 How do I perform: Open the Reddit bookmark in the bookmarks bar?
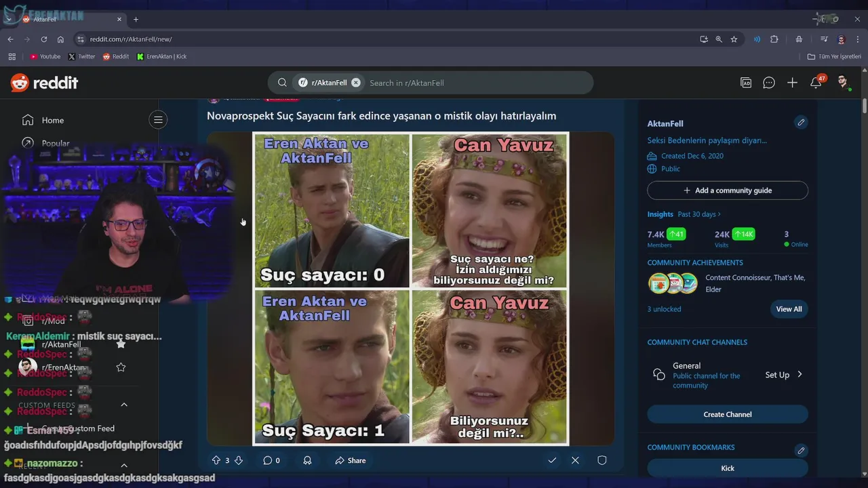pos(116,57)
